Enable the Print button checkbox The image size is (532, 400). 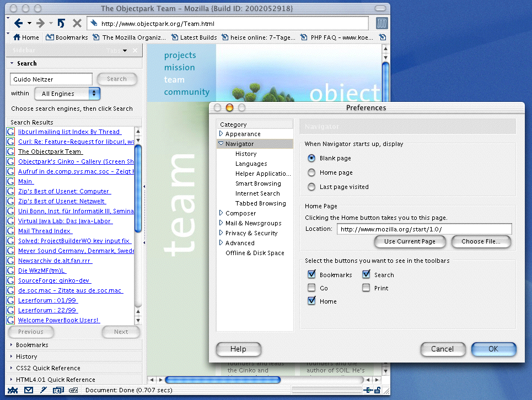[366, 288]
